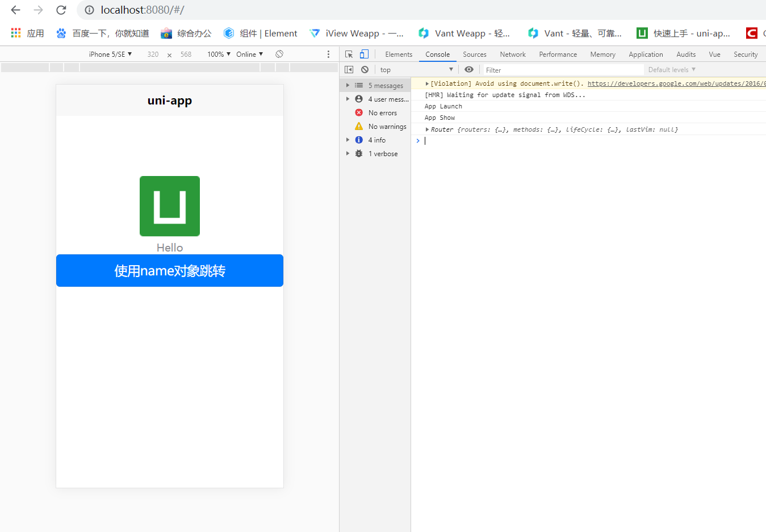The height and width of the screenshot is (532, 766).
Task: Click the 568 height field
Action: (x=186, y=55)
